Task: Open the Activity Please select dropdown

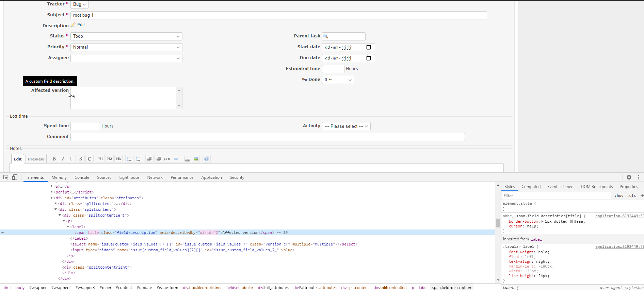Action: [346, 126]
